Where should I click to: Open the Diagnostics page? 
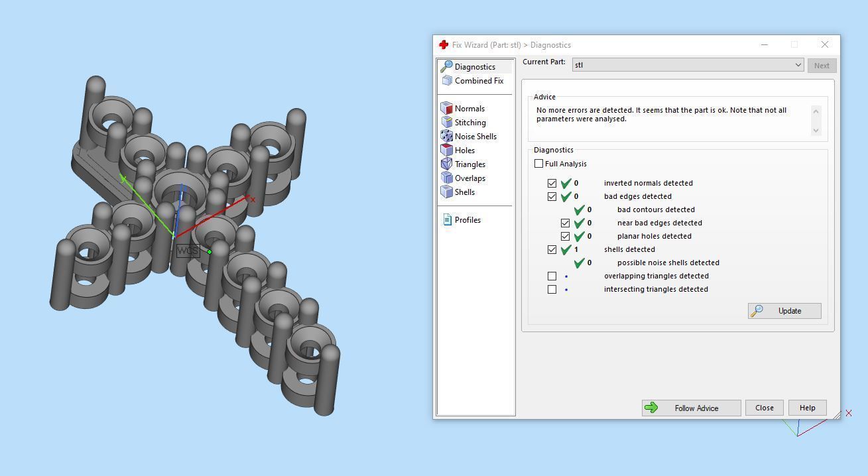click(x=475, y=67)
